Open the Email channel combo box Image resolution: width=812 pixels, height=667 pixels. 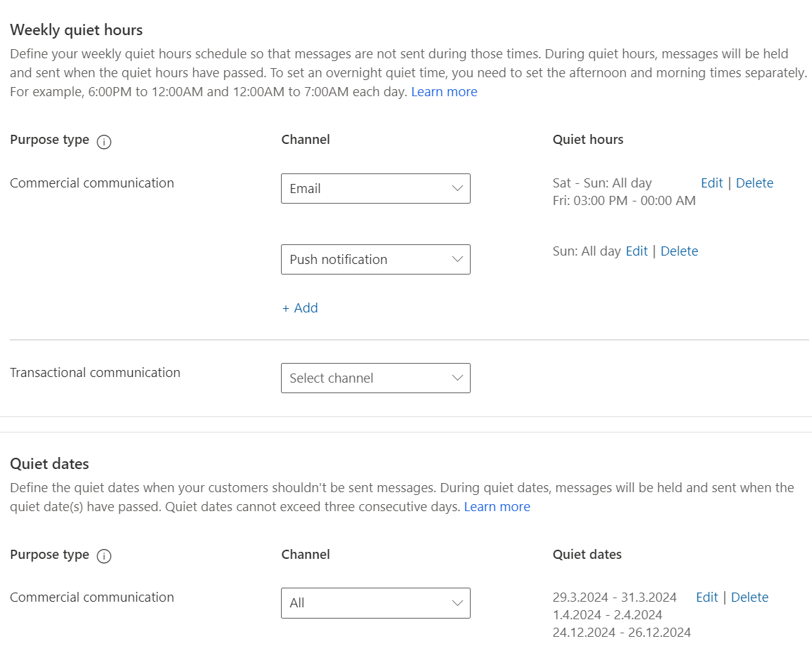click(x=376, y=188)
